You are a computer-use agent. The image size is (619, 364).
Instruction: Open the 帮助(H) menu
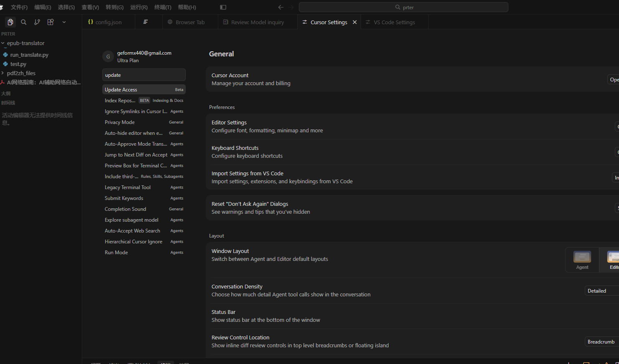click(187, 7)
